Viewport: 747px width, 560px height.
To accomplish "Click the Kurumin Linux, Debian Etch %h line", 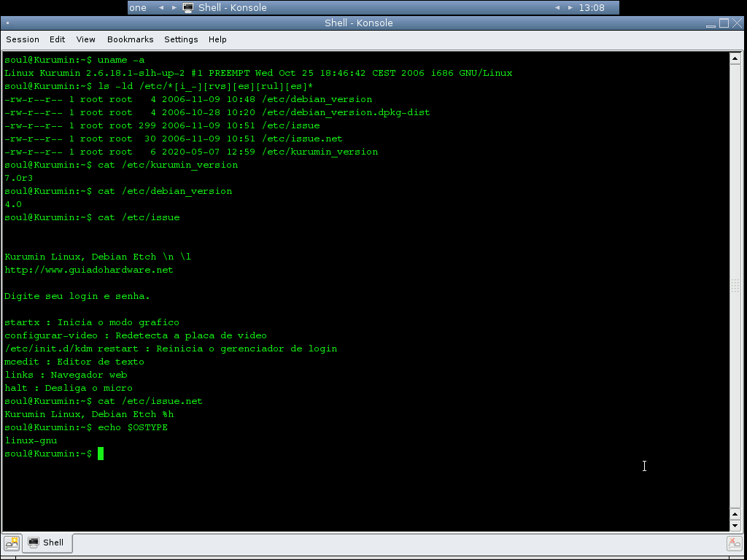I will (x=89, y=414).
